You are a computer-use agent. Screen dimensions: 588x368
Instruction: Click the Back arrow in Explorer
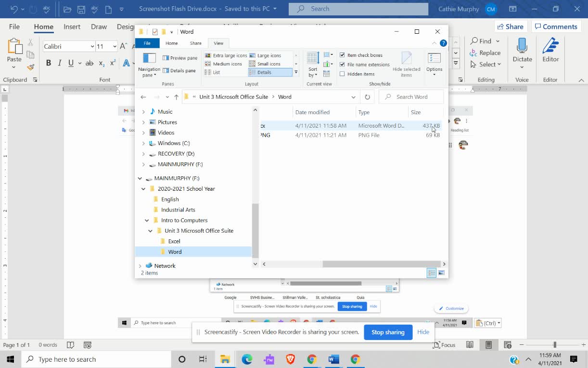tap(143, 97)
